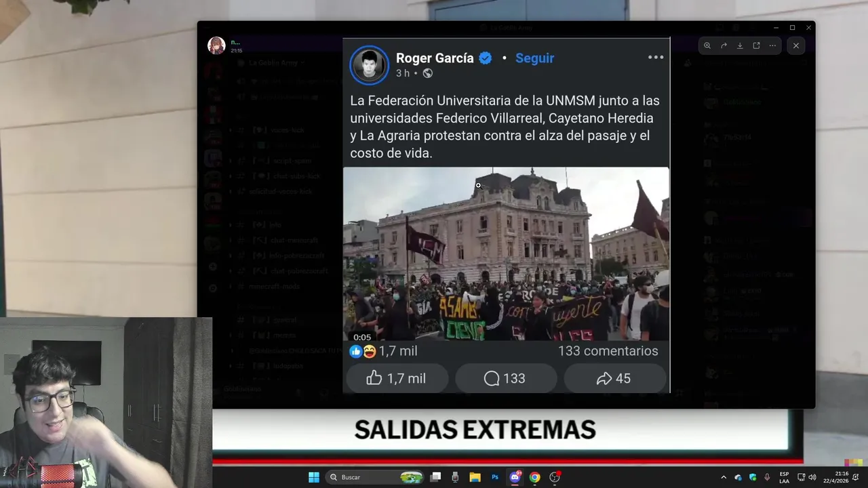Image resolution: width=868 pixels, height=488 pixels.
Task: Click Roger García's profile picture
Action: 369,65
